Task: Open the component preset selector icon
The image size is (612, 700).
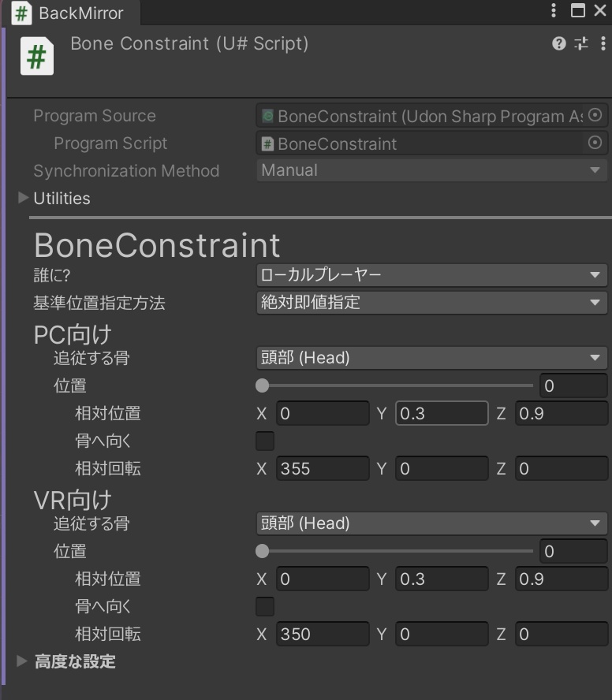Action: click(x=581, y=44)
